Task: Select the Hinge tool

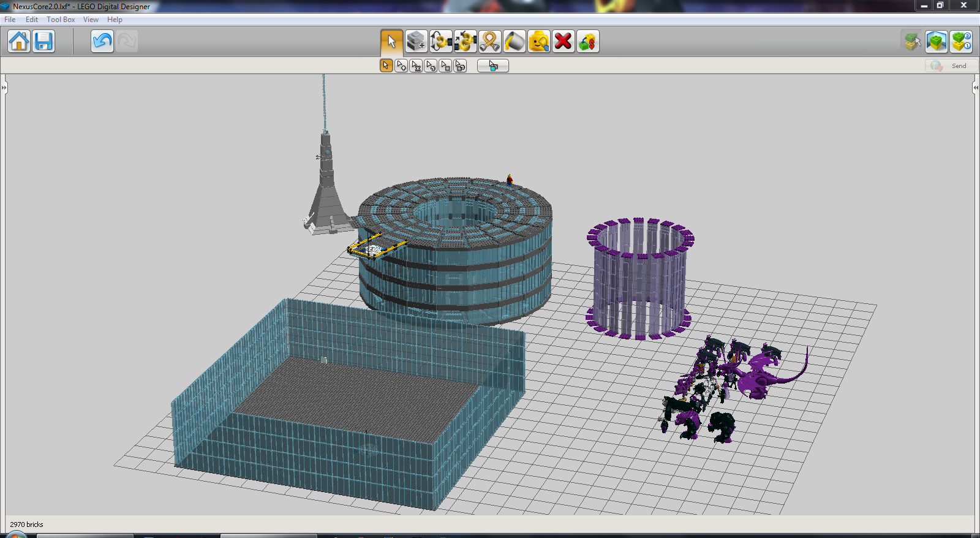Action: [440, 42]
